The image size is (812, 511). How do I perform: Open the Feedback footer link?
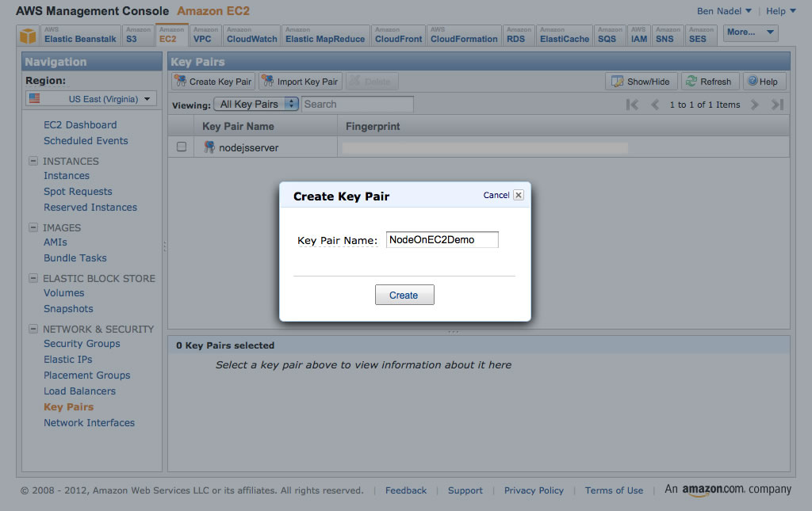tap(406, 490)
